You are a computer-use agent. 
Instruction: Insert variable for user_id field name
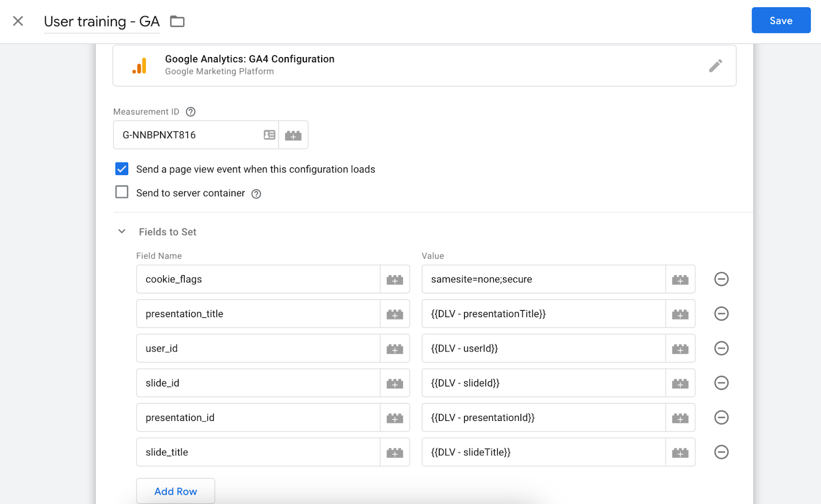(395, 348)
